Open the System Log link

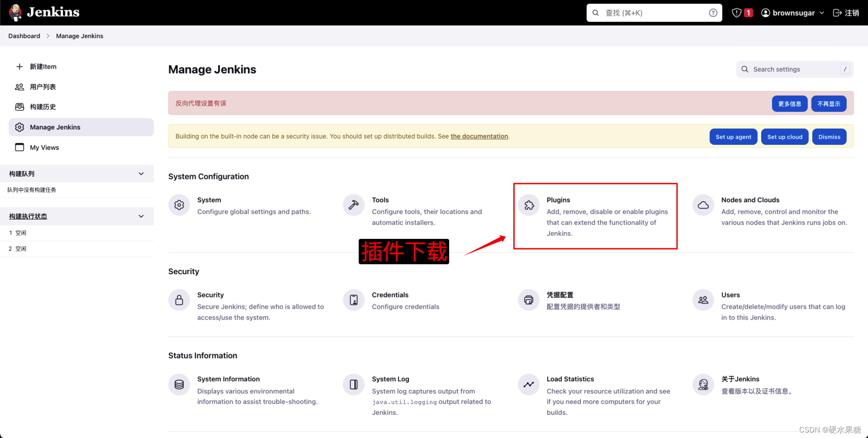(x=390, y=379)
